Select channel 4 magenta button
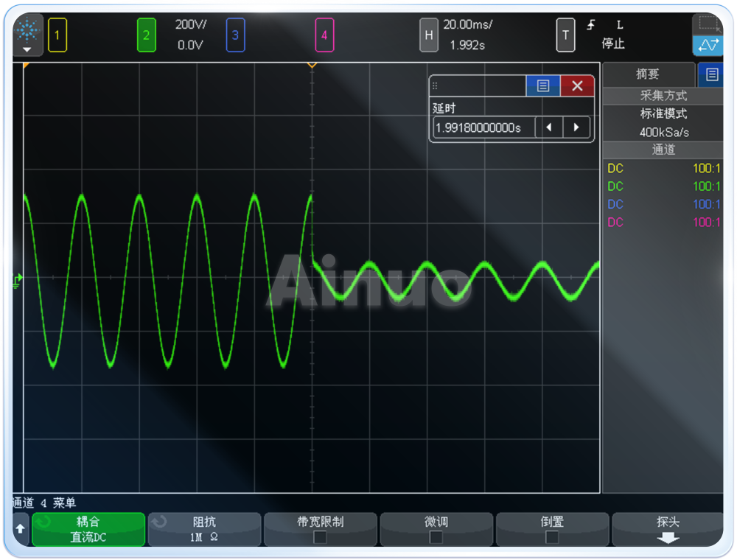This screenshot has height=560, width=737. (x=324, y=35)
